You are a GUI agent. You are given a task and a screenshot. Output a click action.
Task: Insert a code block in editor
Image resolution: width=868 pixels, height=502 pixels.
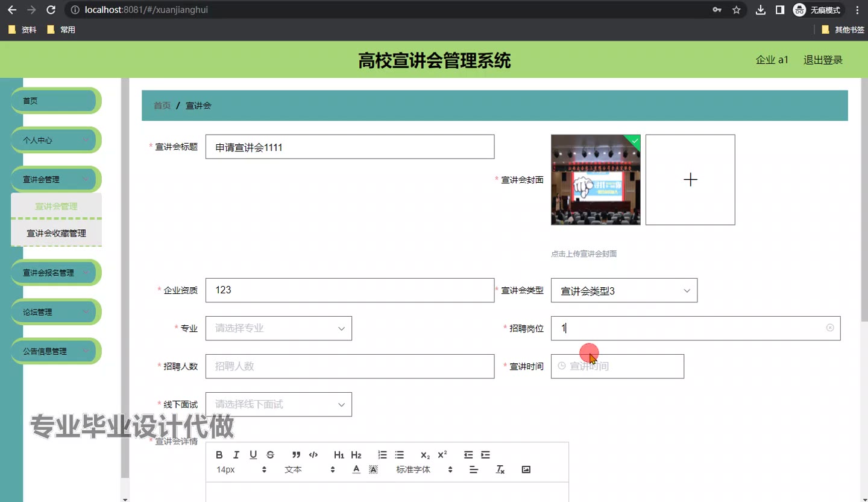tap(313, 455)
